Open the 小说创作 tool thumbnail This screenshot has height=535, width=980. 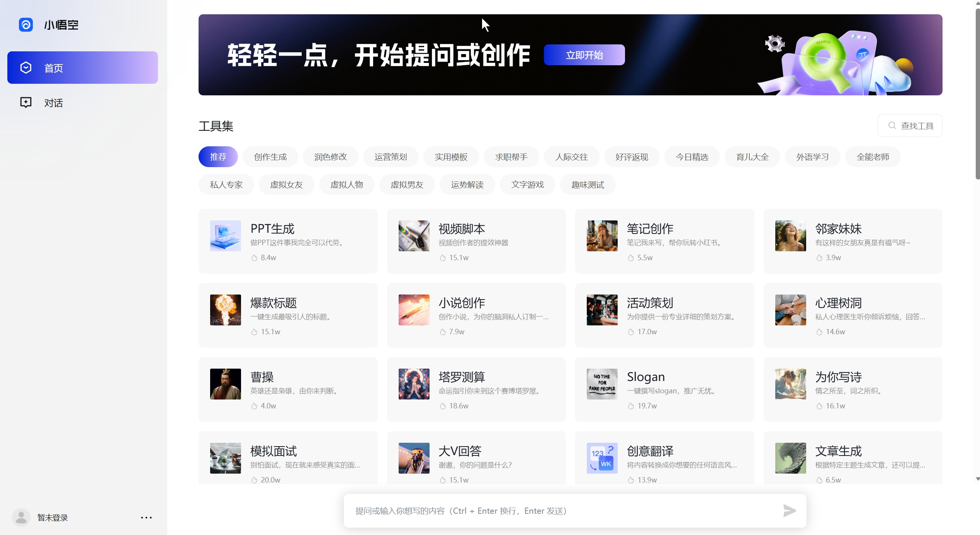coord(414,310)
